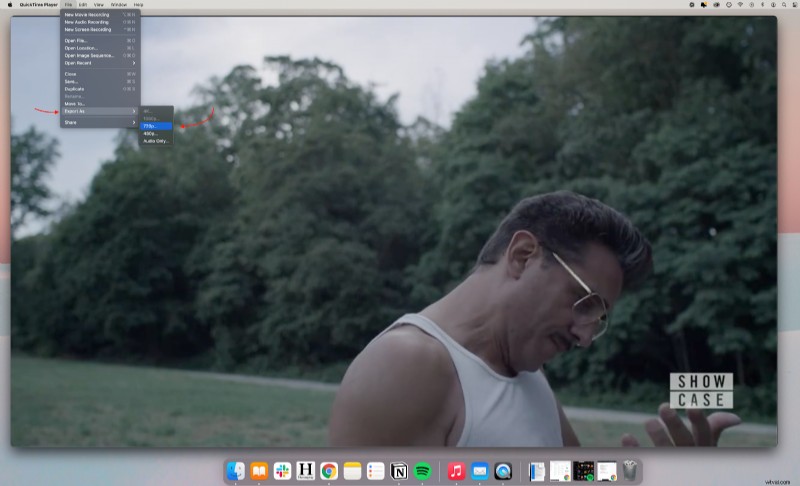Image resolution: width=800 pixels, height=486 pixels.
Task: Export the movie as 480p
Action: coord(156,134)
